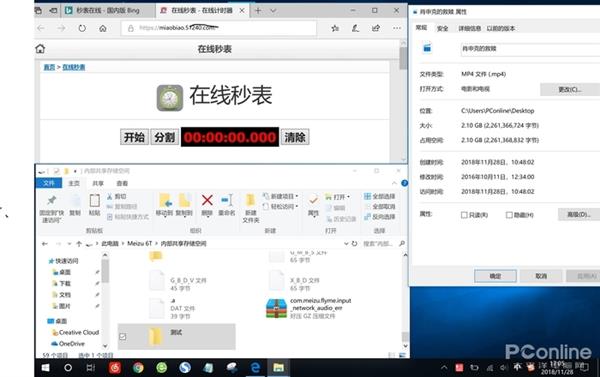Open the ribbon Open button dropdown

tap(349, 197)
